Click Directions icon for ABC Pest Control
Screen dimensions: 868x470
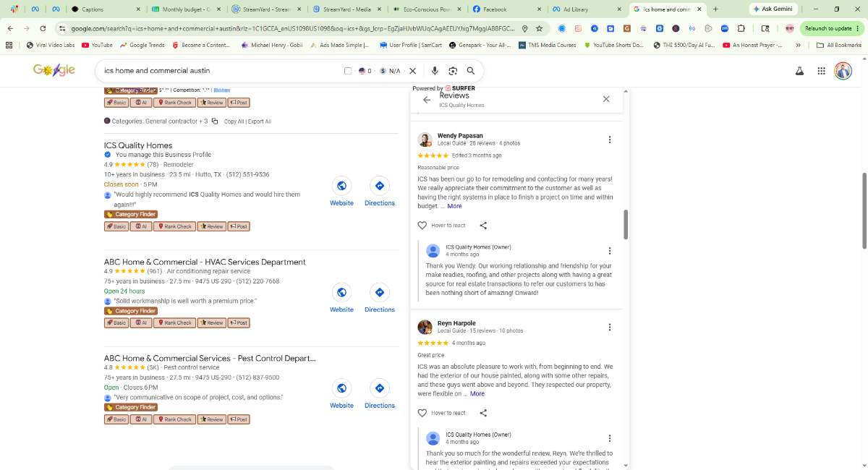(380, 388)
